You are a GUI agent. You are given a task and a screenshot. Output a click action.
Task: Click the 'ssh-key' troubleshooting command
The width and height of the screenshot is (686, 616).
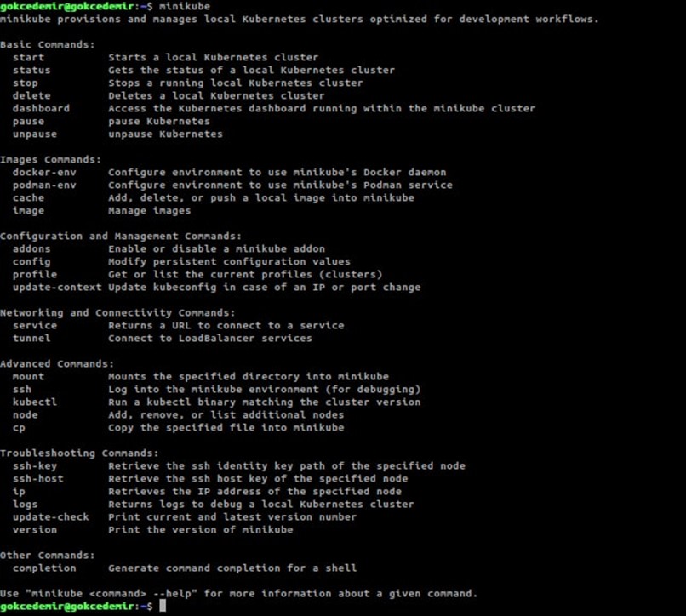point(35,466)
